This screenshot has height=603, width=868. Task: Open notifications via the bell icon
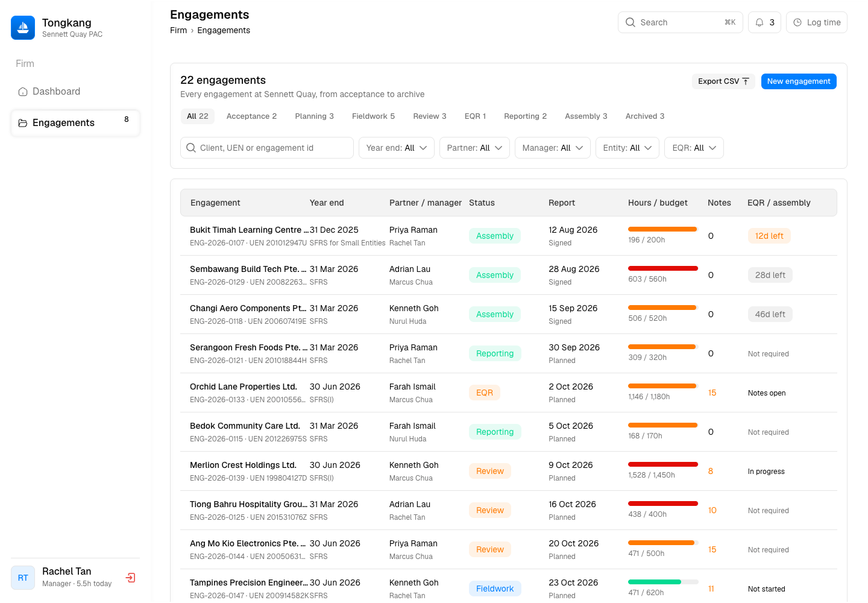759,22
